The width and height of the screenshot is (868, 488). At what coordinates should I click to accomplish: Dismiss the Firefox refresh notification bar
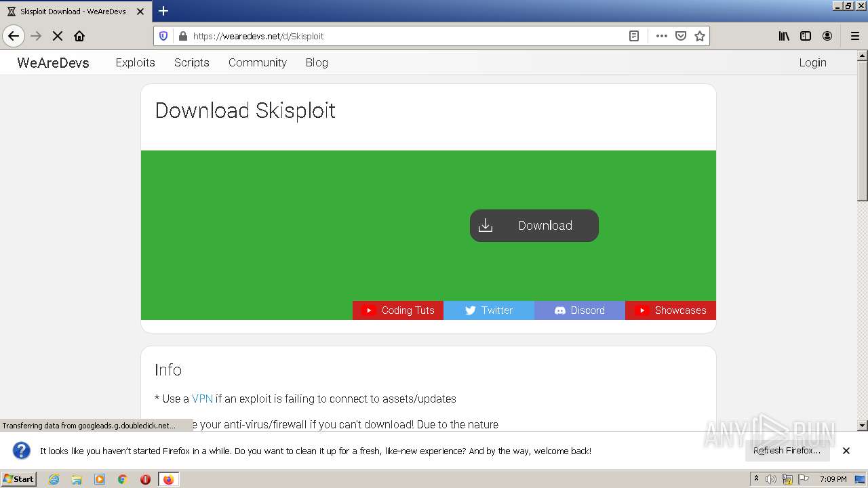click(846, 451)
